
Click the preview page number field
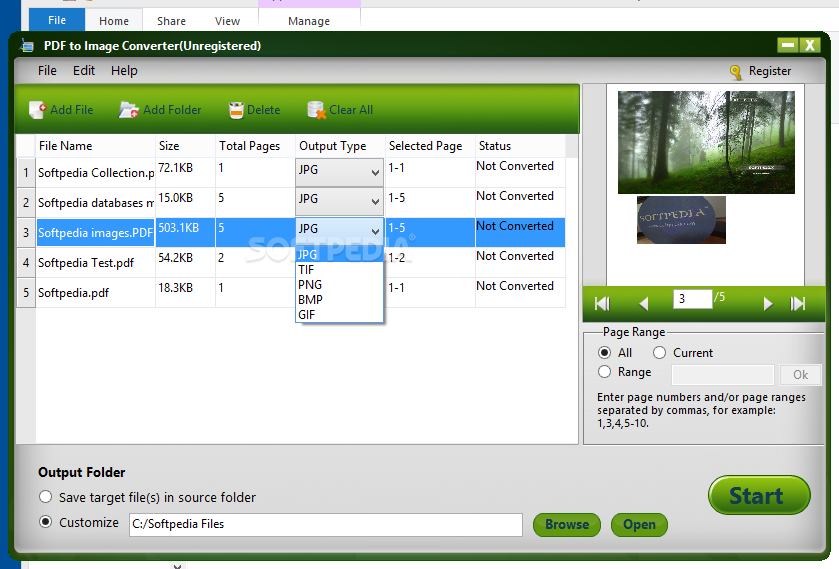692,299
